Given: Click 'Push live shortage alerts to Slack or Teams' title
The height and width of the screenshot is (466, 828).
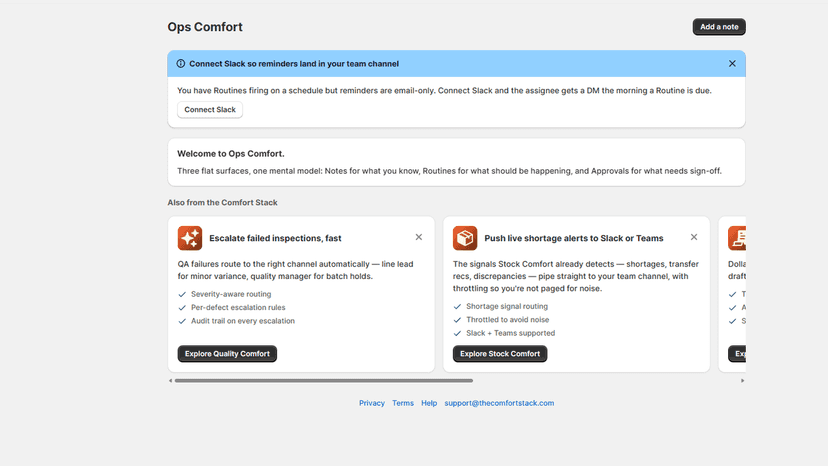Looking at the screenshot, I should 573,238.
